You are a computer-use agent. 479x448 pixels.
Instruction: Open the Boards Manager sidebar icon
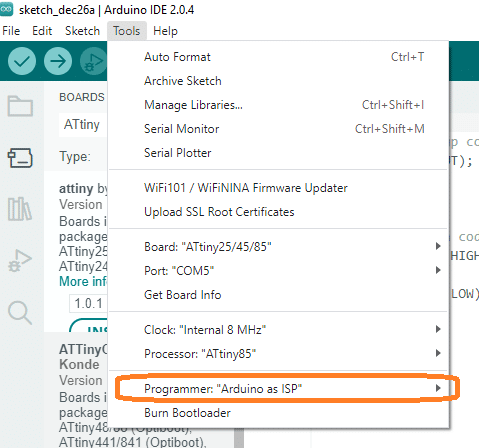pyautogui.click(x=20, y=158)
